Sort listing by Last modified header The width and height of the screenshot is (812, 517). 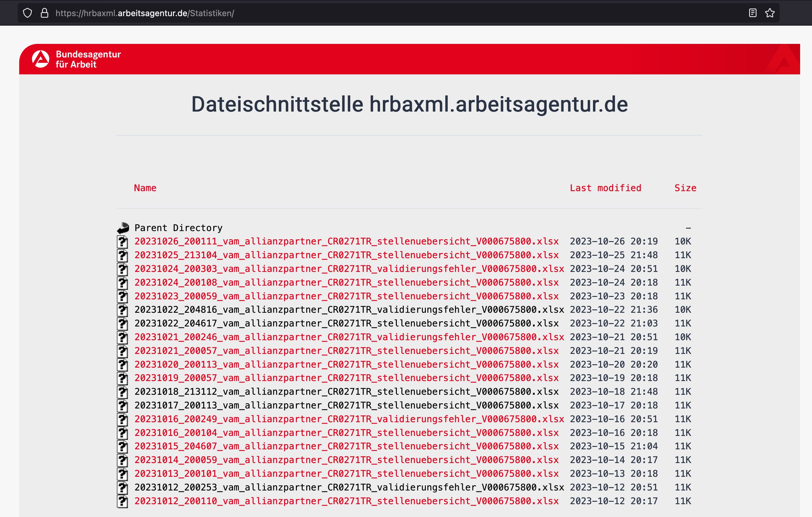605,188
